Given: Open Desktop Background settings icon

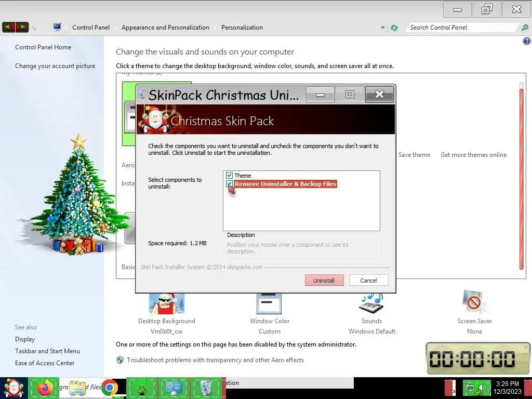Looking at the screenshot, I should pyautogui.click(x=167, y=303).
